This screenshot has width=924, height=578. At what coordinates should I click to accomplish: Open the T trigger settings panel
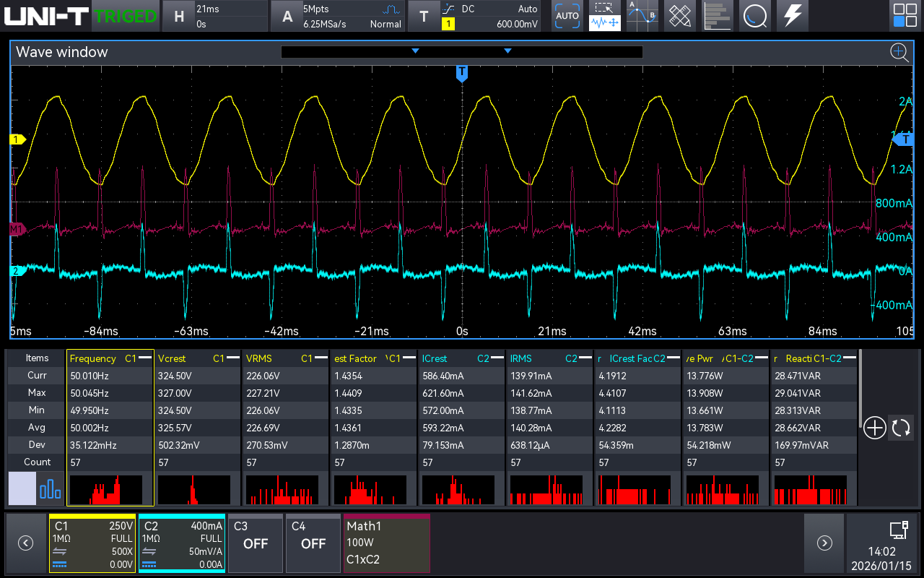[474, 16]
